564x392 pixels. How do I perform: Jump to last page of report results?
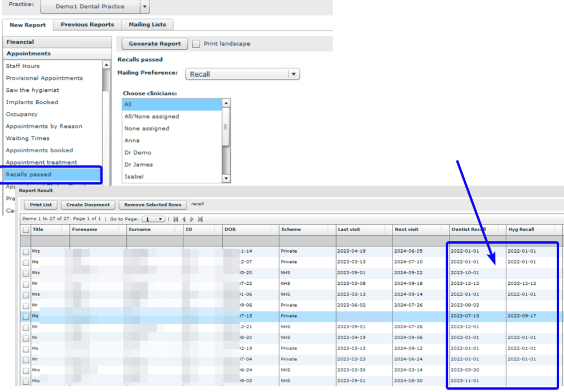[200, 219]
